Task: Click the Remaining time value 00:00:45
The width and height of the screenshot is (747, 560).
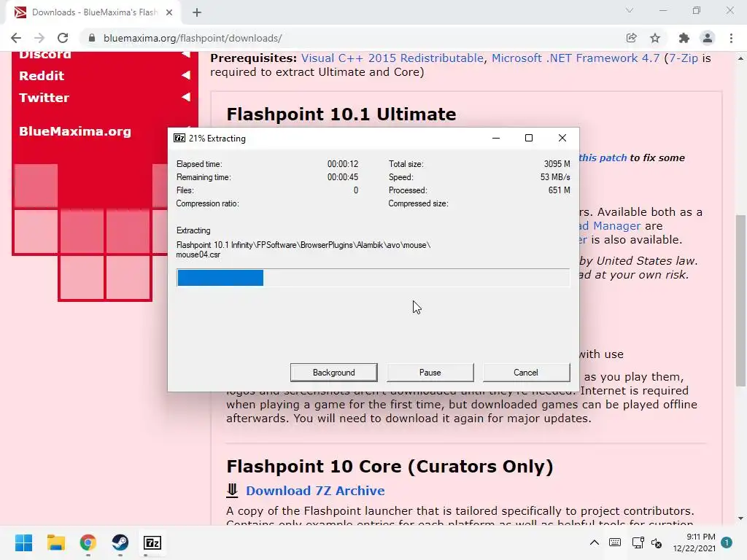Action: (x=343, y=177)
